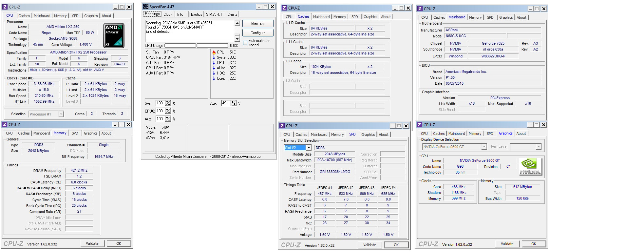
Task: Click the spinner beside the Aux 100 field
Action: (x=168, y=119)
